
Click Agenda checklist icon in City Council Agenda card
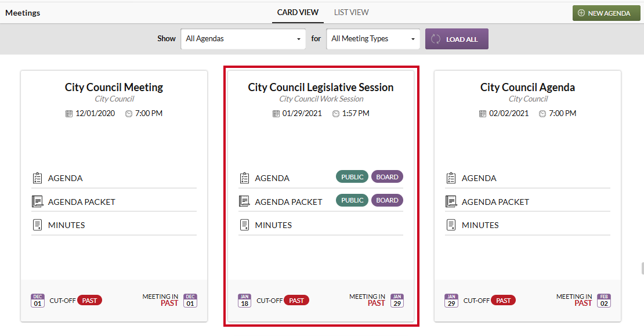coord(451,178)
